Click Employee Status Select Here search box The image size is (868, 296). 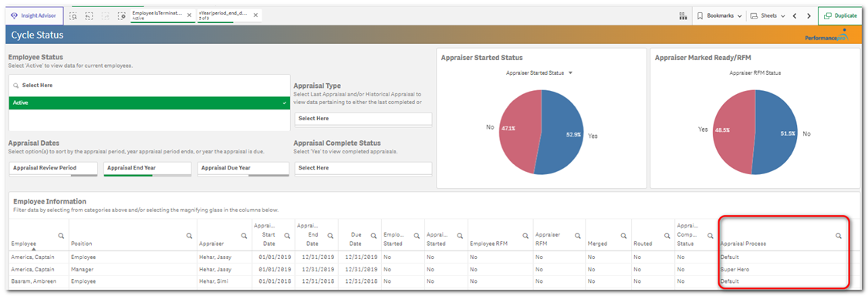[x=149, y=86]
